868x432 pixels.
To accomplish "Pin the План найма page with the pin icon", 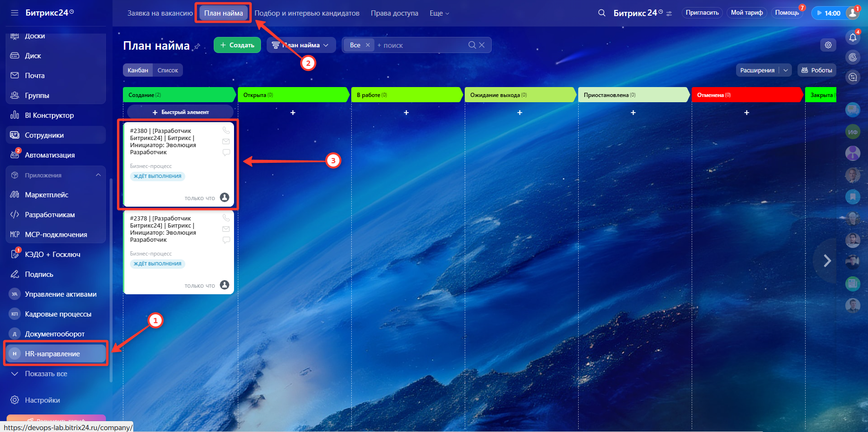I will [197, 46].
